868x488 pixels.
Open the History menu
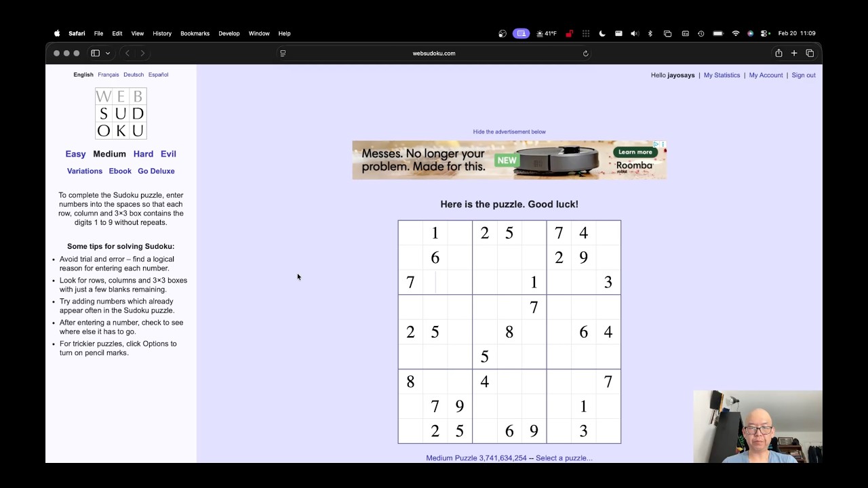click(162, 33)
